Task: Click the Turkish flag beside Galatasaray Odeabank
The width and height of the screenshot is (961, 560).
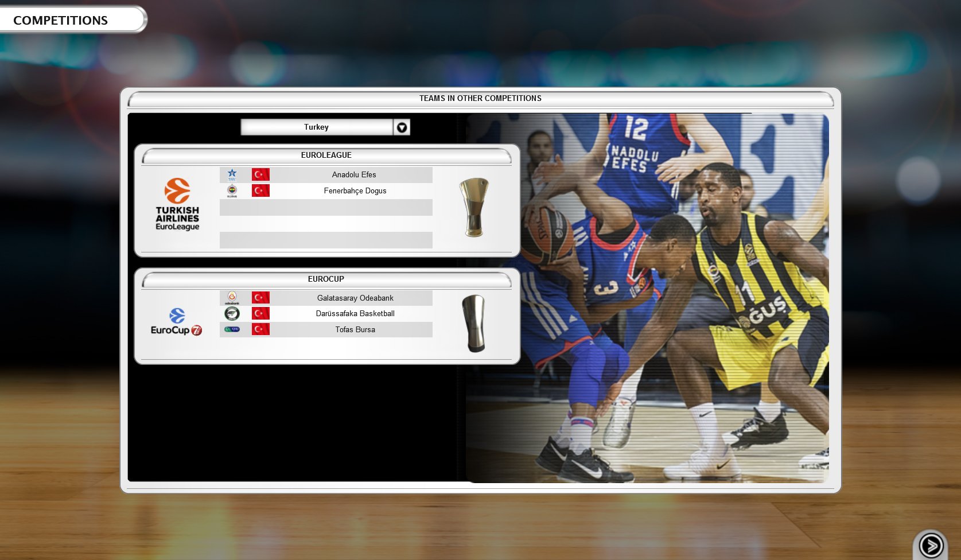Action: (260, 298)
